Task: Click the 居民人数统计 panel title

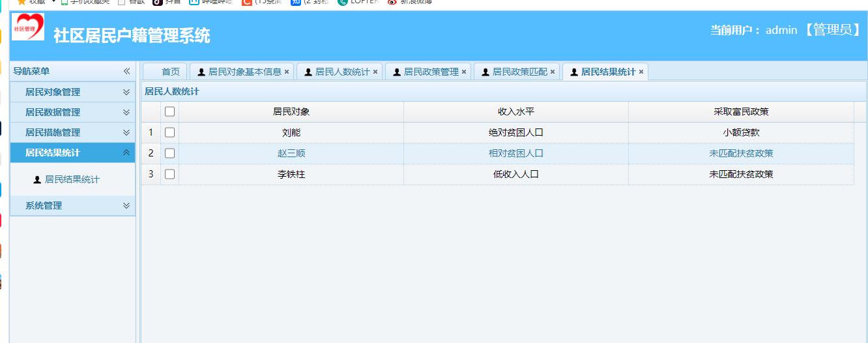Action: (172, 91)
